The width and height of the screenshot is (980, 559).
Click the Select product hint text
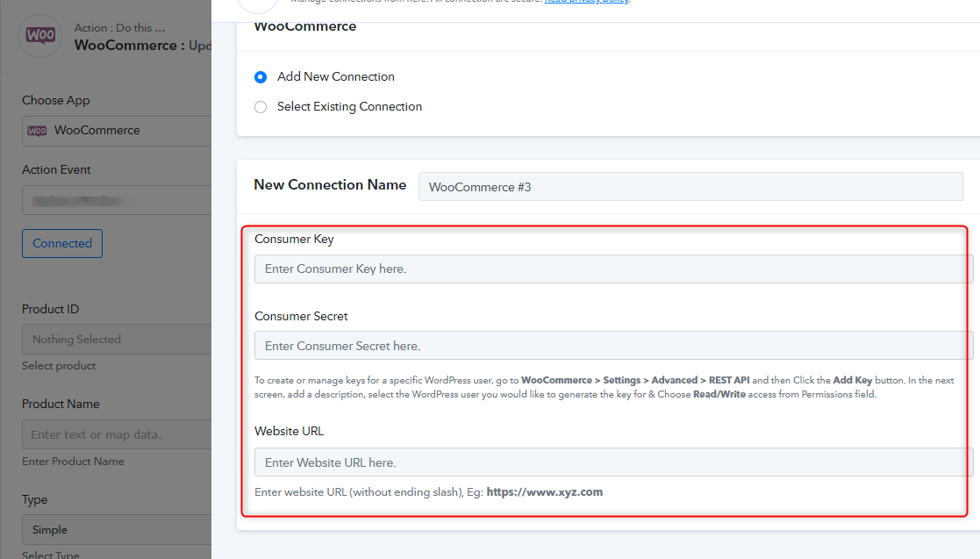coord(59,366)
